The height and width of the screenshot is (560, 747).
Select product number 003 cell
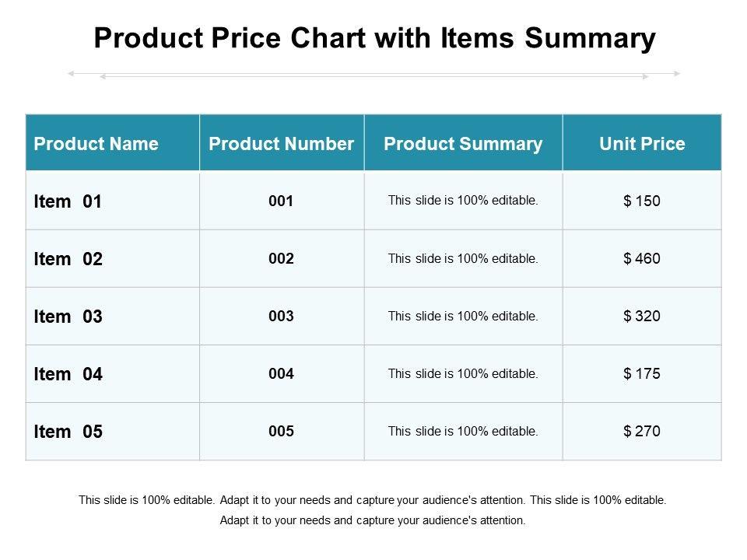(281, 317)
